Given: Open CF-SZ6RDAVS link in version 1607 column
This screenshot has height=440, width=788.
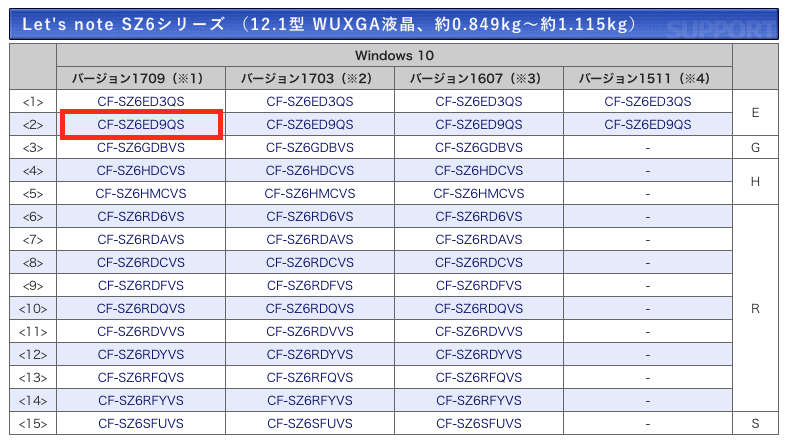Looking at the screenshot, I should point(478,240).
